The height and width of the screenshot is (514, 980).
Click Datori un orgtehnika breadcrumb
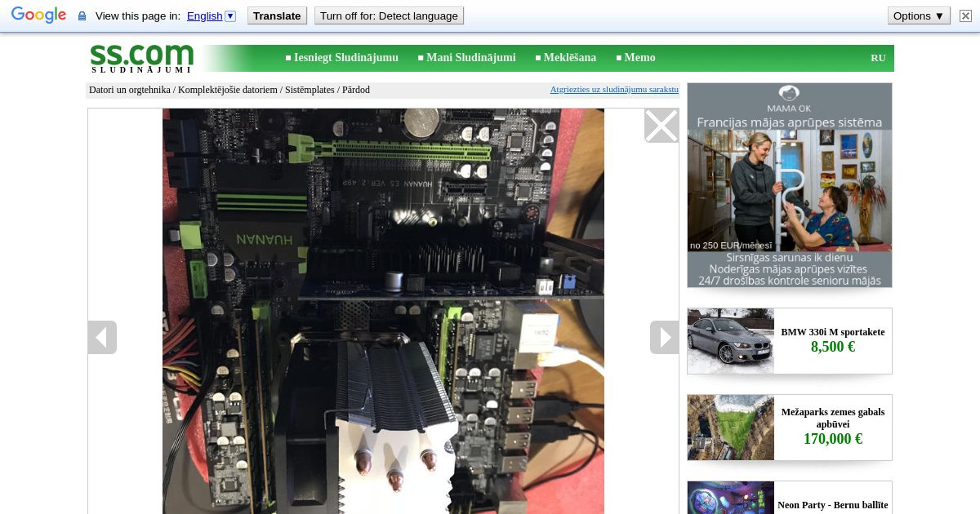point(129,90)
